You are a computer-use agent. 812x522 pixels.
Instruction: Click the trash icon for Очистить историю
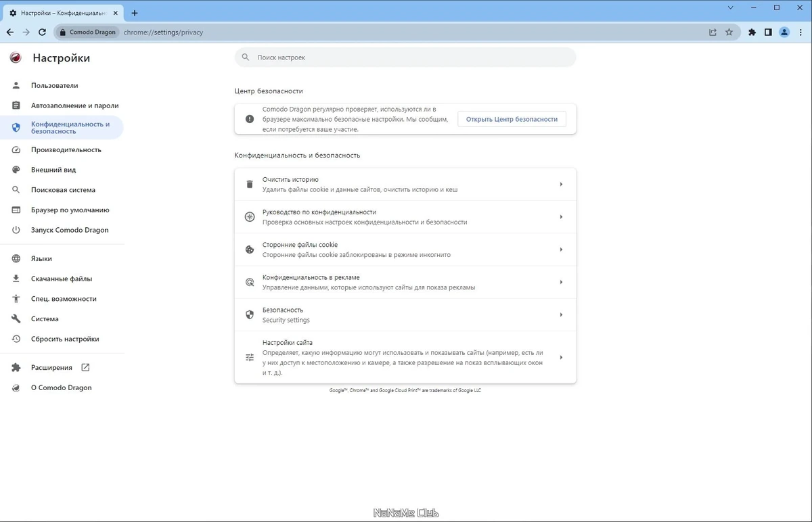tap(249, 185)
